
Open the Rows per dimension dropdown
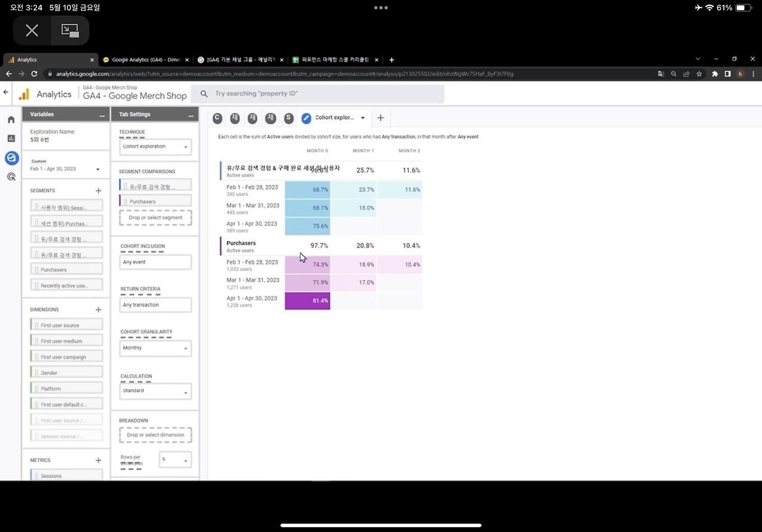pos(175,459)
